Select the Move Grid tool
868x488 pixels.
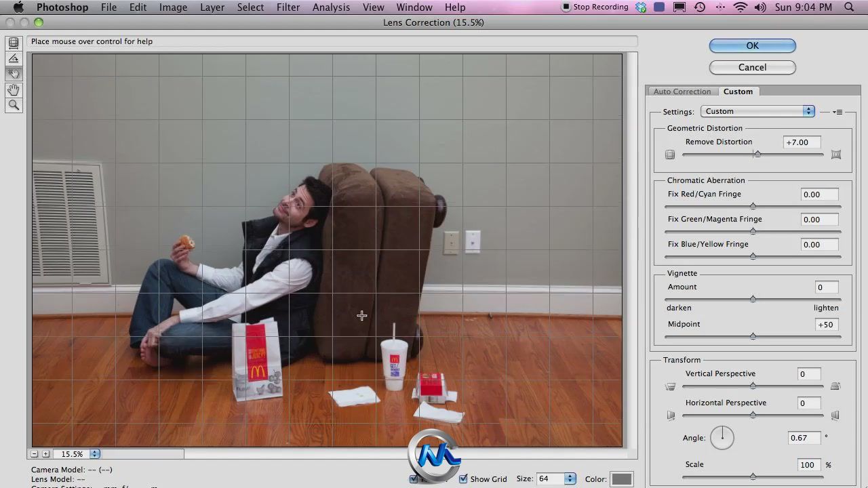[14, 74]
